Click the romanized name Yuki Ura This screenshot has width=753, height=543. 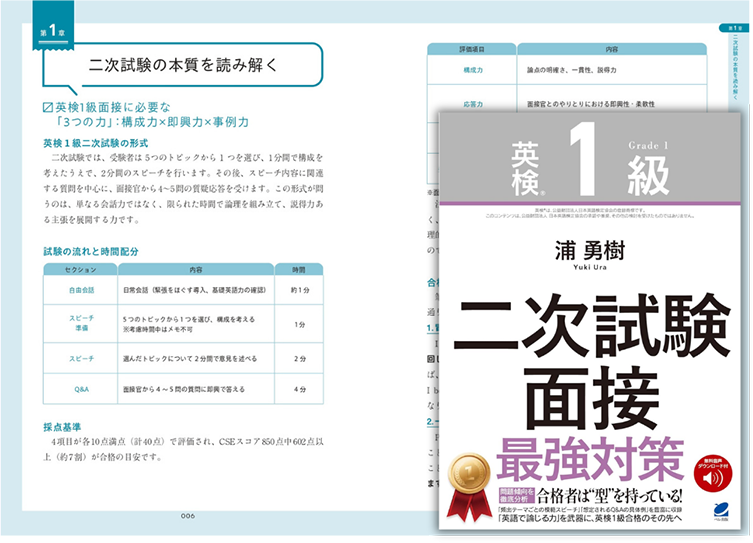(590, 267)
